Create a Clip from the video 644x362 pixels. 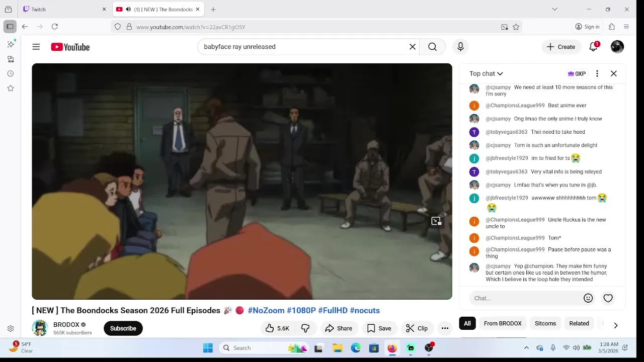coord(417,328)
